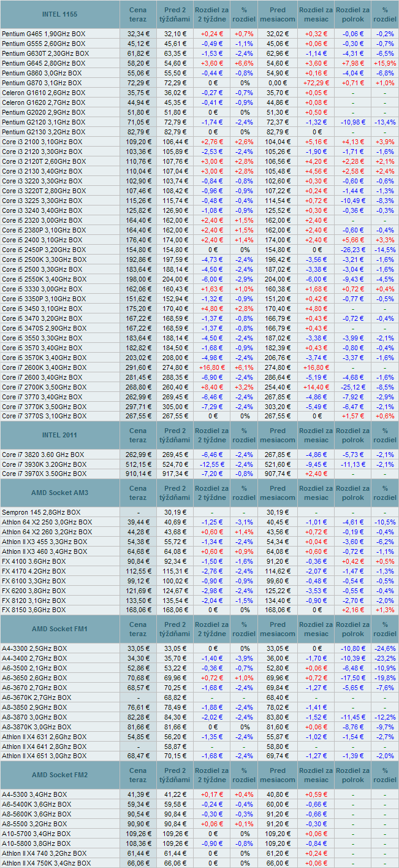399x868 pixels.
Task: Click the +16,80 € two-week difference for Core i7 2600K
Action: (x=211, y=367)
